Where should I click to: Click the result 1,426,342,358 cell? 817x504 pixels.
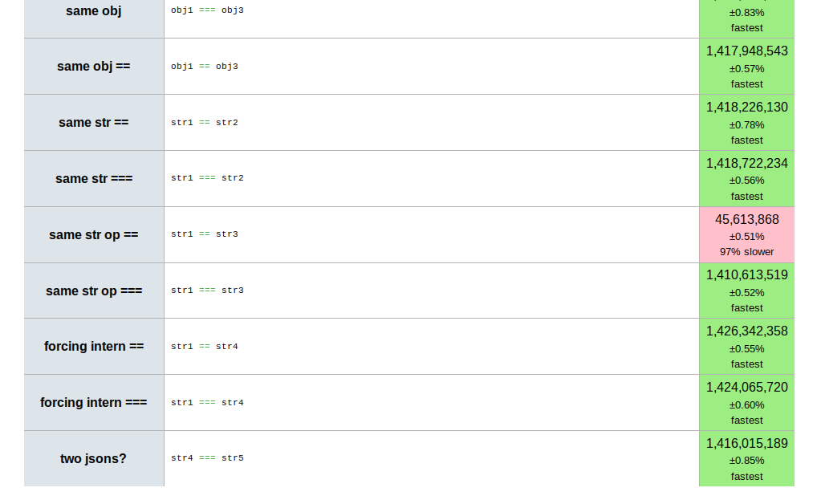click(746, 346)
